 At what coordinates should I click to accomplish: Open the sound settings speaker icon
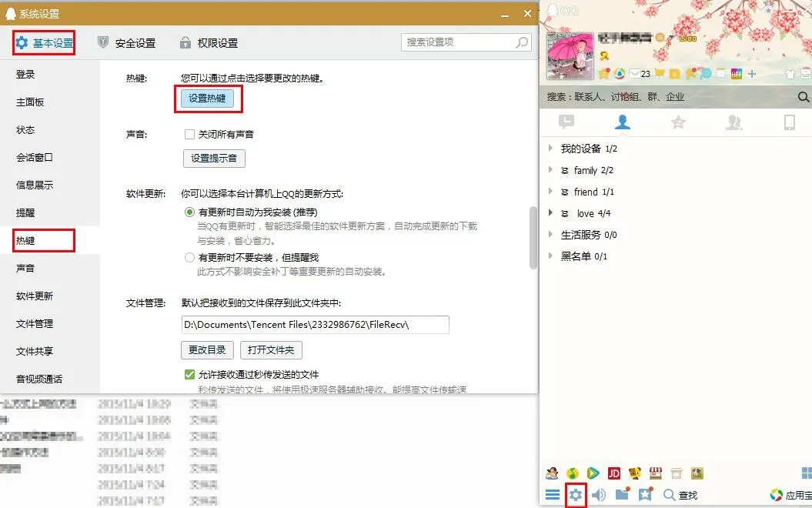(599, 495)
